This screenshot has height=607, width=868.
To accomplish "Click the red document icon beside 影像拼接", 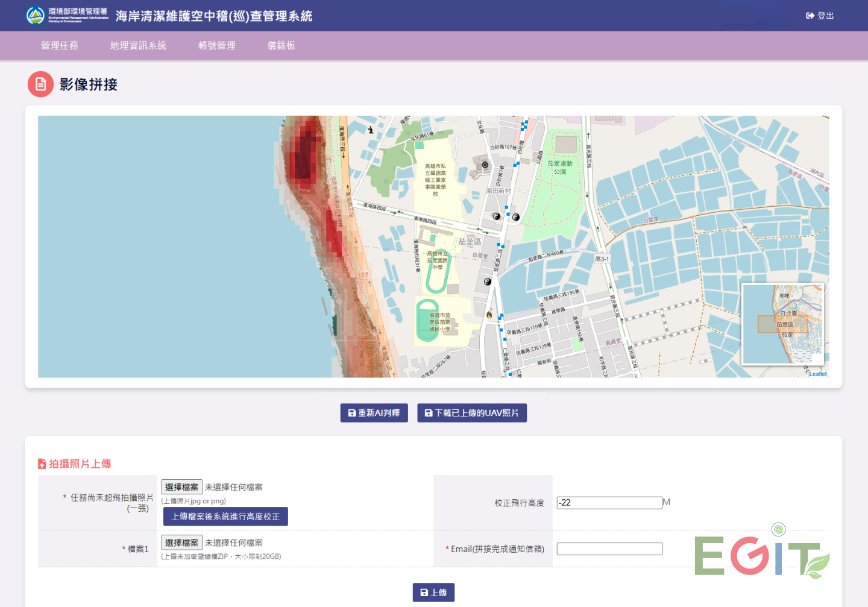I will coord(40,84).
